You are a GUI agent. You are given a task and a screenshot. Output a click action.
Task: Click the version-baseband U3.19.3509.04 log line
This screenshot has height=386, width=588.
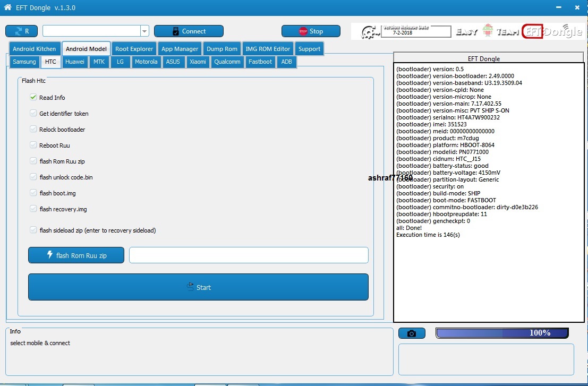coord(459,83)
